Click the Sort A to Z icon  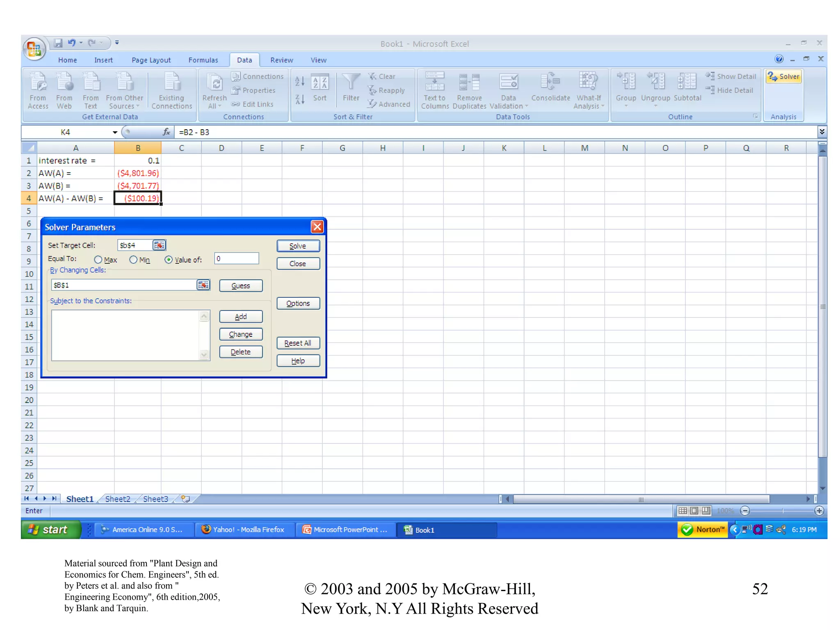pyautogui.click(x=300, y=81)
